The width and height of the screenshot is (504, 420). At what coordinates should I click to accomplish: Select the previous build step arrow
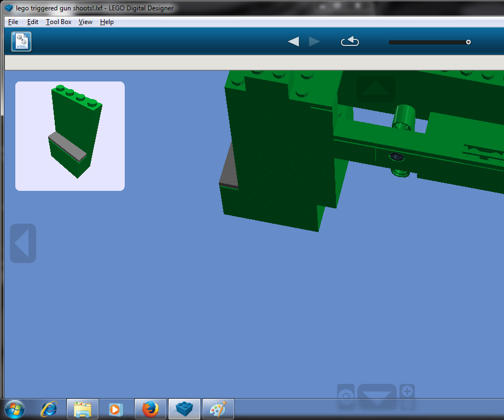click(293, 41)
